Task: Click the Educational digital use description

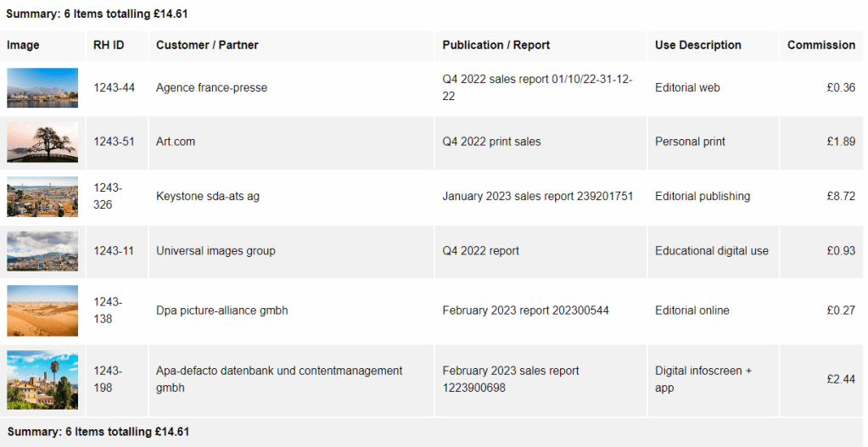Action: point(711,250)
